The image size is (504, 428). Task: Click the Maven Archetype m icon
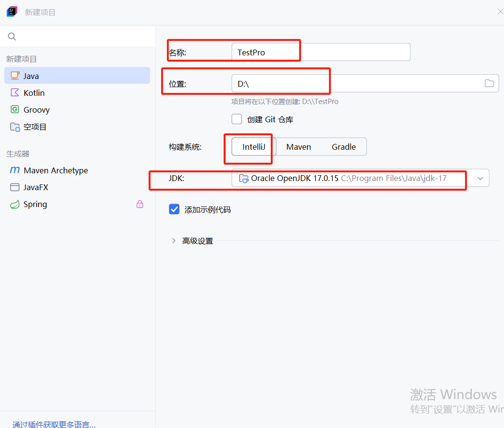tap(15, 170)
